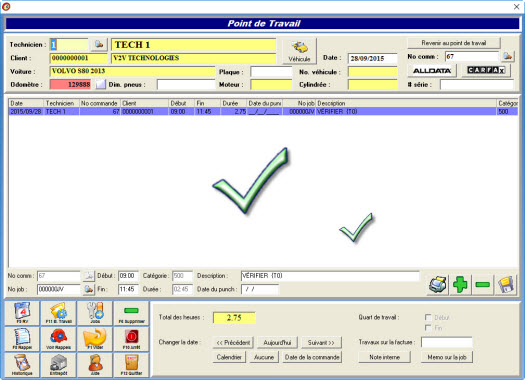
Task: Click the Début time field showing 09:00
Action: tap(128, 276)
